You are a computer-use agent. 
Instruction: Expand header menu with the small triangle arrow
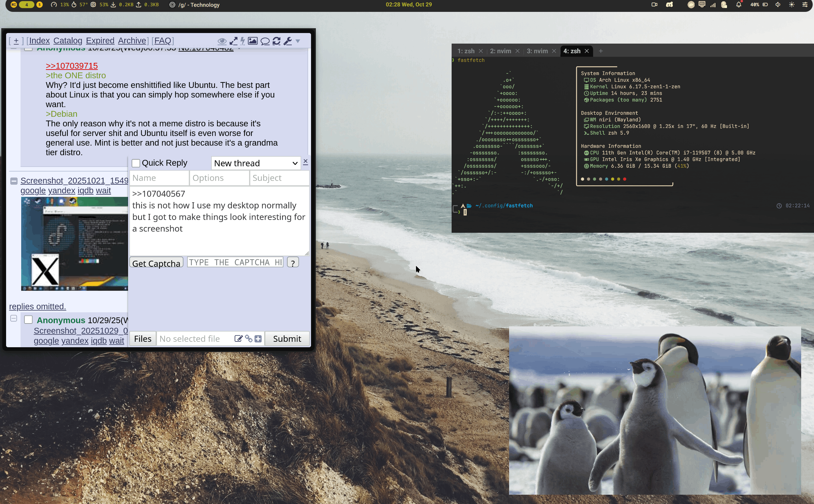(x=298, y=41)
